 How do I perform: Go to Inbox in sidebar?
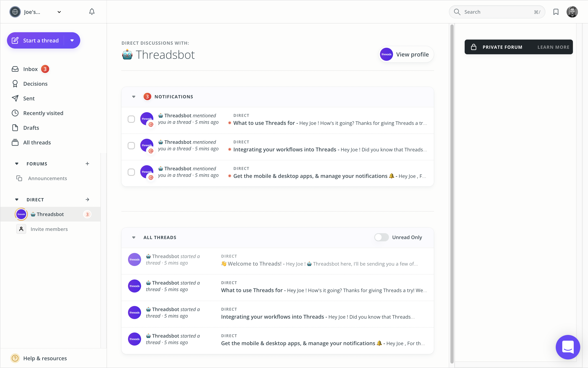click(30, 69)
